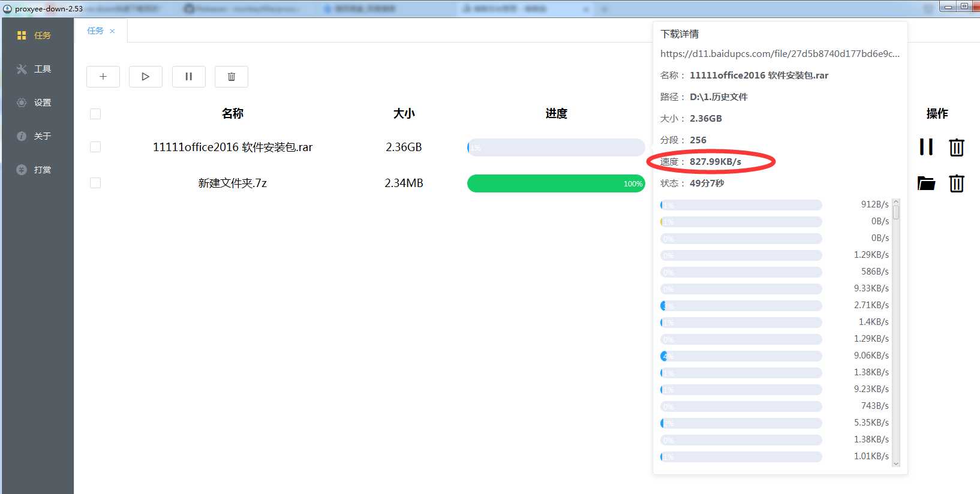Add a new download task with plus button
Image resolution: width=980 pixels, height=494 pixels.
tap(103, 77)
